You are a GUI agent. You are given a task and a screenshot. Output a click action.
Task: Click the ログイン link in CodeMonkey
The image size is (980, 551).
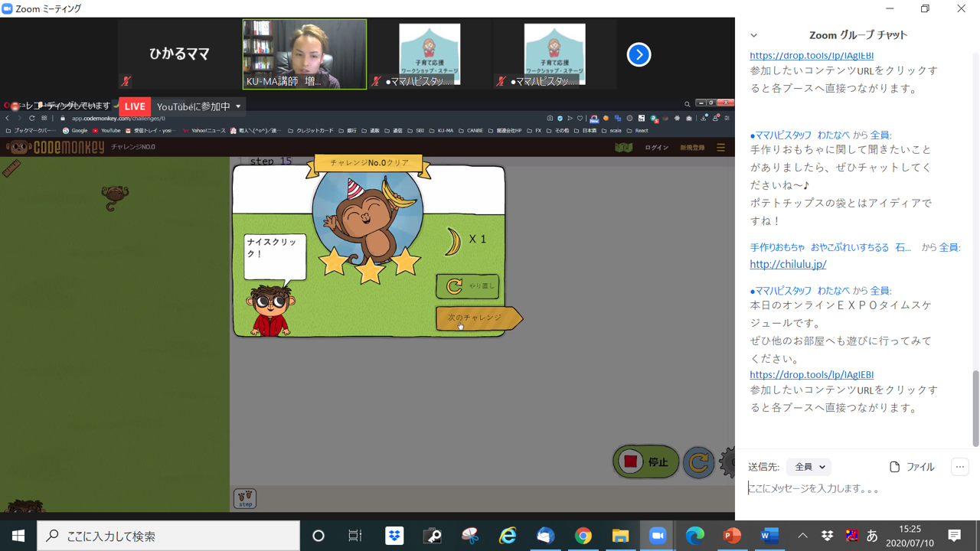(x=656, y=147)
